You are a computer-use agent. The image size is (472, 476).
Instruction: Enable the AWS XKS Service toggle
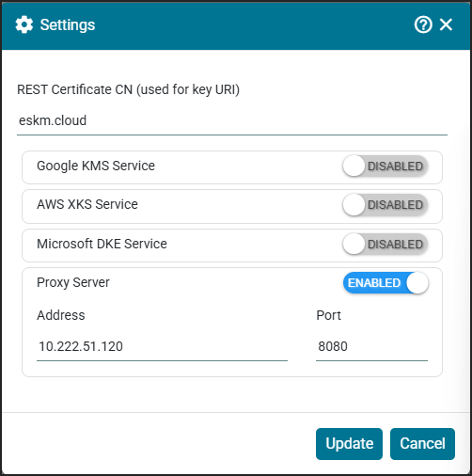pyautogui.click(x=385, y=205)
